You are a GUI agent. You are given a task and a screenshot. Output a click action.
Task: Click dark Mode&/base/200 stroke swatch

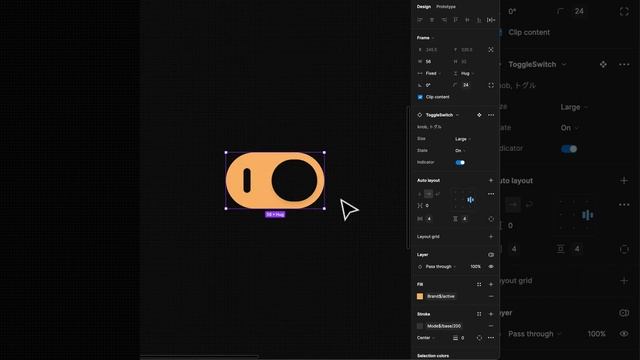(x=420, y=326)
